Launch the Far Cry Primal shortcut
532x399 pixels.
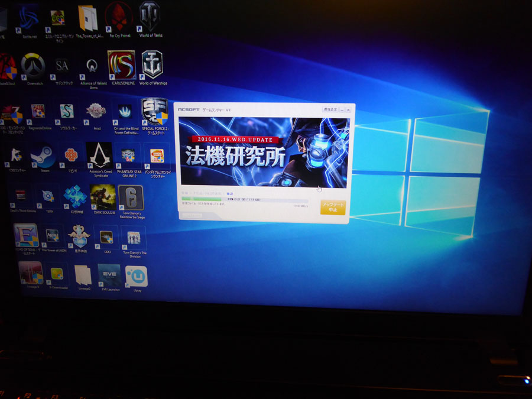coord(119,19)
